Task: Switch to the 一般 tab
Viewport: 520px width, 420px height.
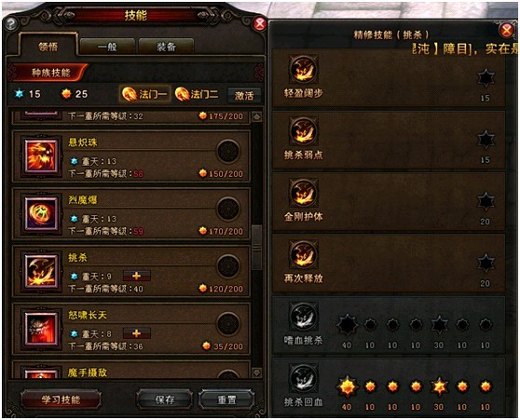Action: tap(107, 47)
